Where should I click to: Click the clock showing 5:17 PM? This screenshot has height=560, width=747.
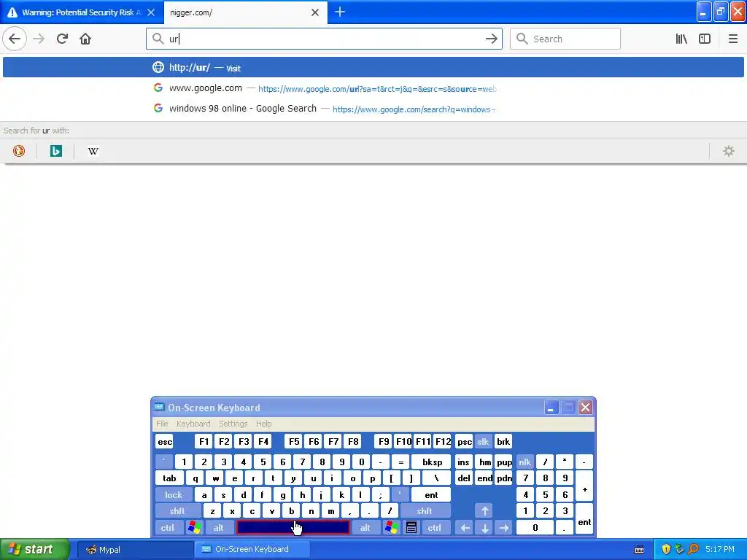[x=719, y=550]
